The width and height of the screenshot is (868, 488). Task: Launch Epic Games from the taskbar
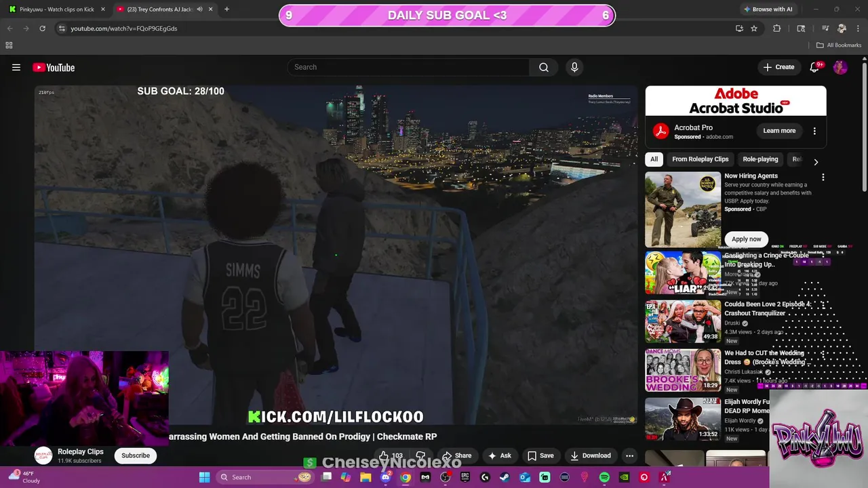pyautogui.click(x=465, y=477)
